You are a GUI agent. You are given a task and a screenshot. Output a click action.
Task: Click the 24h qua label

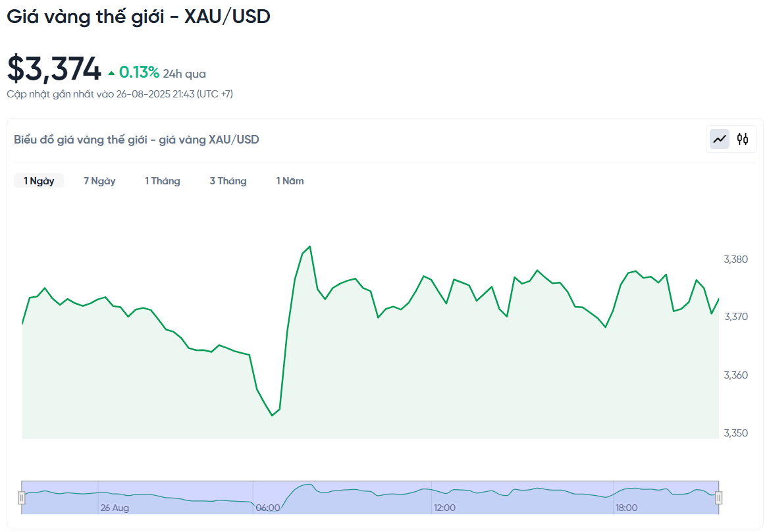(184, 74)
